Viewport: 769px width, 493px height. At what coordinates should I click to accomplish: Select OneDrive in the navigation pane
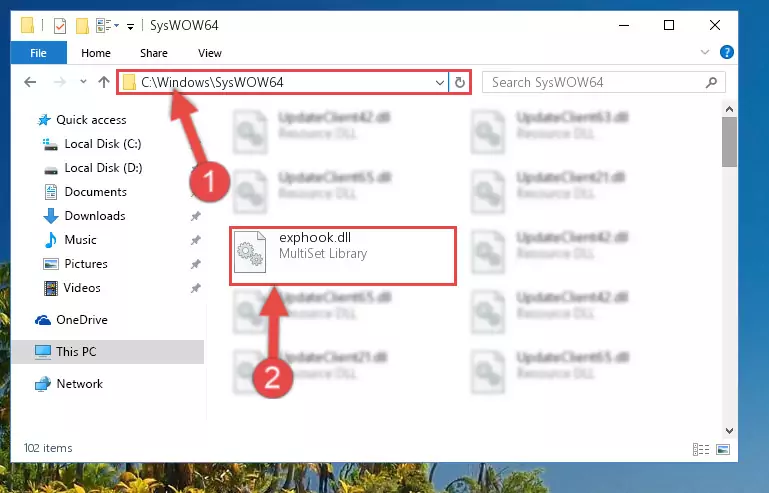tap(82, 320)
